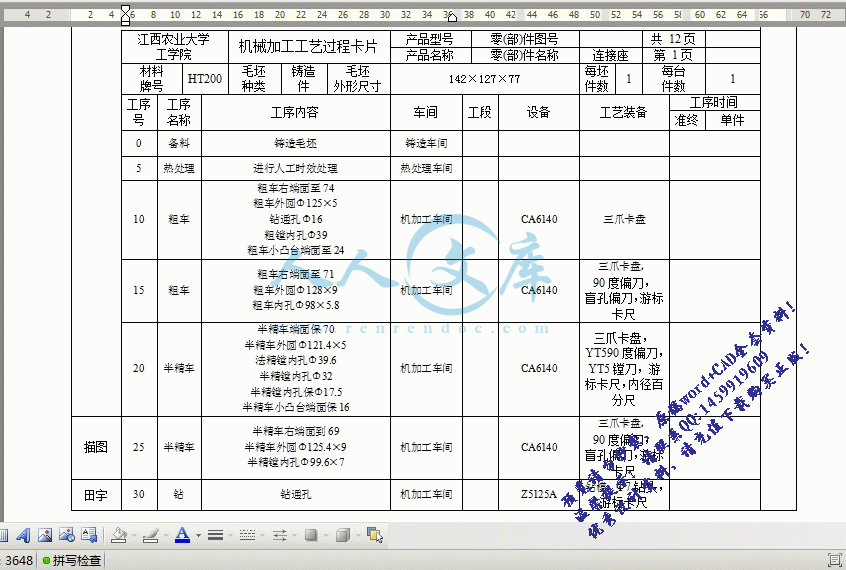Apply the brush line color tool
The height and width of the screenshot is (570, 846).
point(151,535)
